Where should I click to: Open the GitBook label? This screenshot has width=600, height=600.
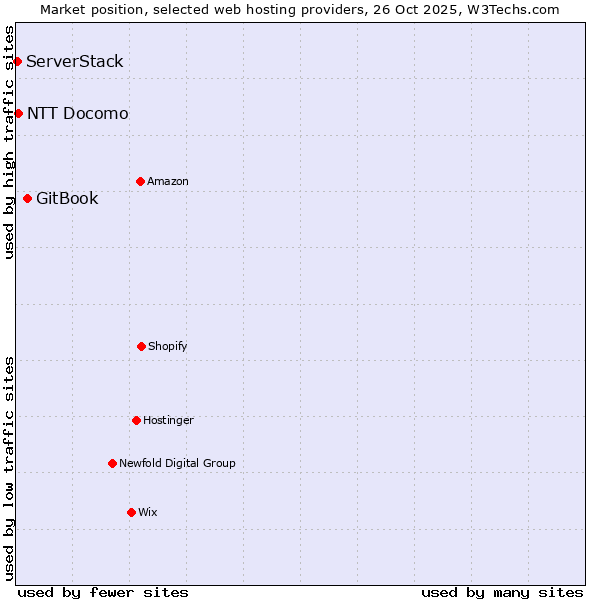[67, 198]
